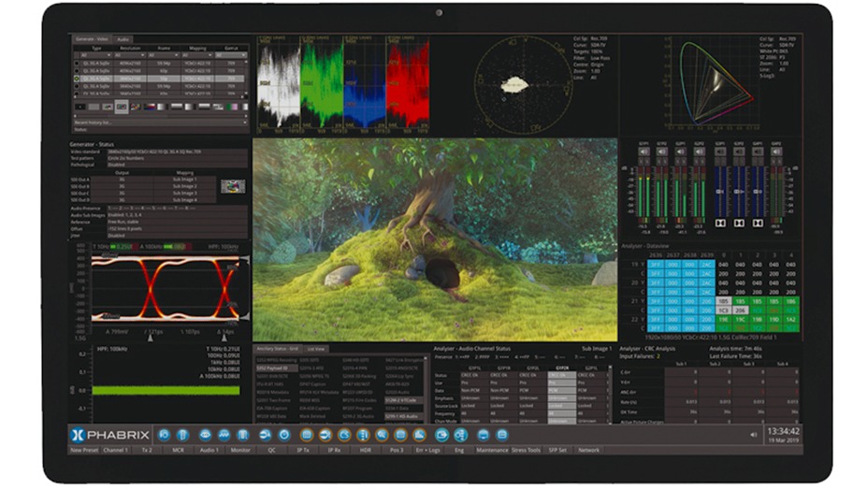Click the Stress Tools preset button
The image size is (868, 490).
coord(526,450)
